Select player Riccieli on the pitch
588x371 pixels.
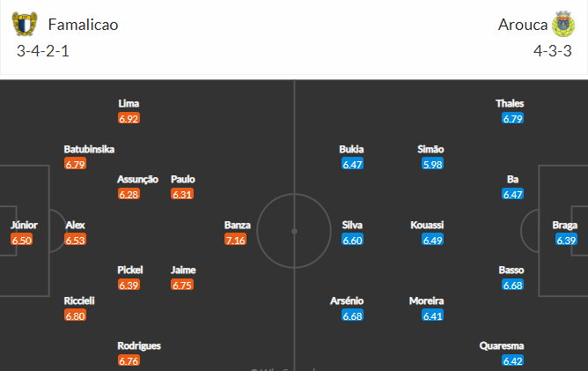point(79,301)
